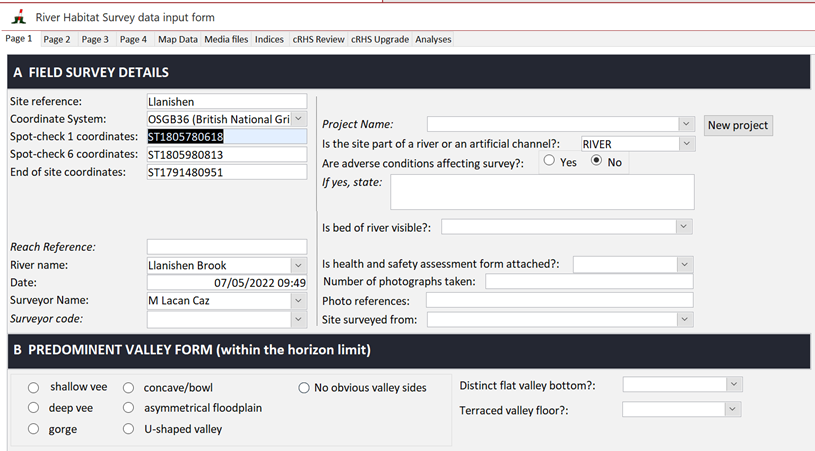Expand the Terraced valley floor dropdown

(x=732, y=409)
